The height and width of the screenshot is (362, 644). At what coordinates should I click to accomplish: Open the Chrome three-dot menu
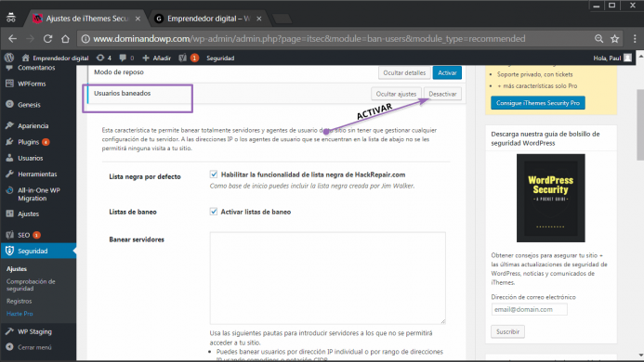click(x=635, y=39)
